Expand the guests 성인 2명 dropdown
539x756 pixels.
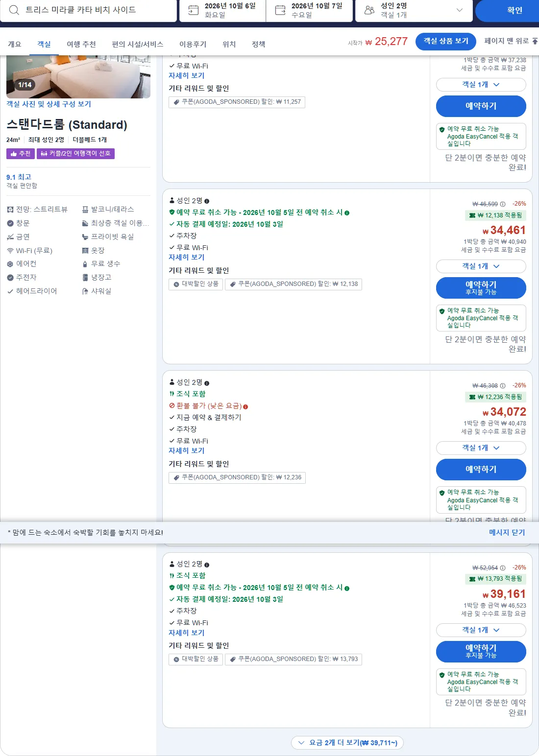(x=414, y=10)
